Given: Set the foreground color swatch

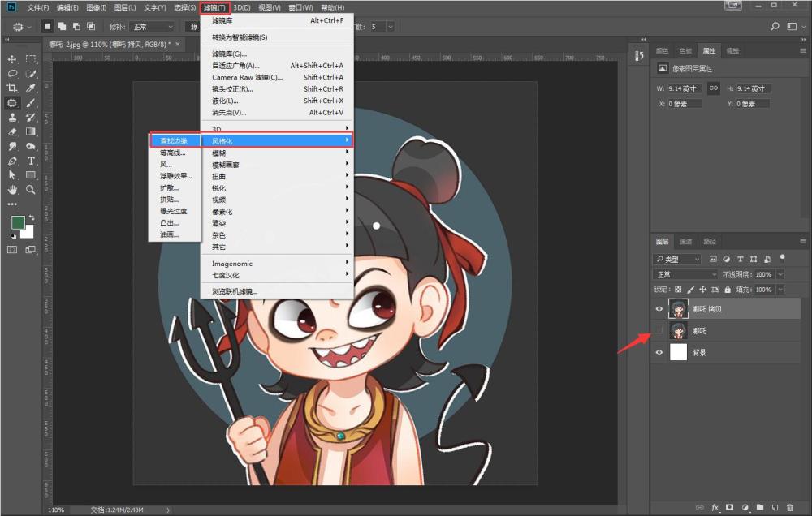Looking at the screenshot, I should pyautogui.click(x=18, y=222).
